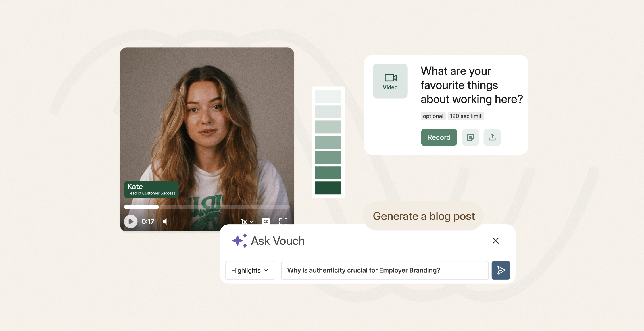Screen dimensions: 644x331
Task: Switch the video to fullscreen
Action: point(283,221)
